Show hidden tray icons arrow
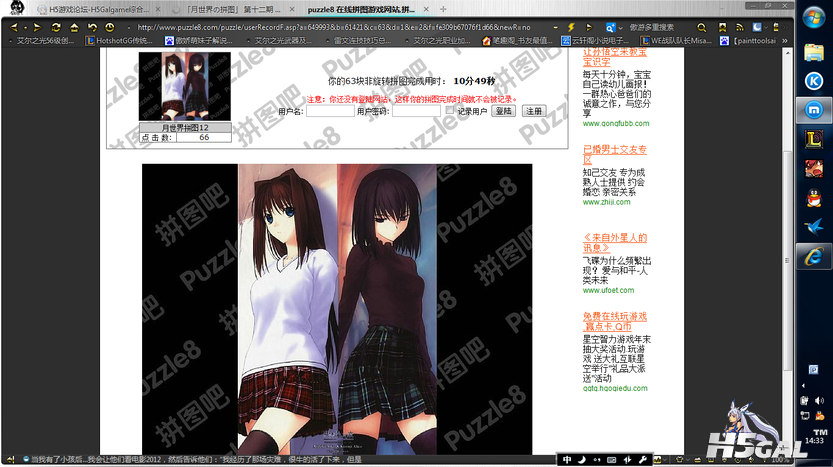The width and height of the screenshot is (833, 467). pos(803,386)
